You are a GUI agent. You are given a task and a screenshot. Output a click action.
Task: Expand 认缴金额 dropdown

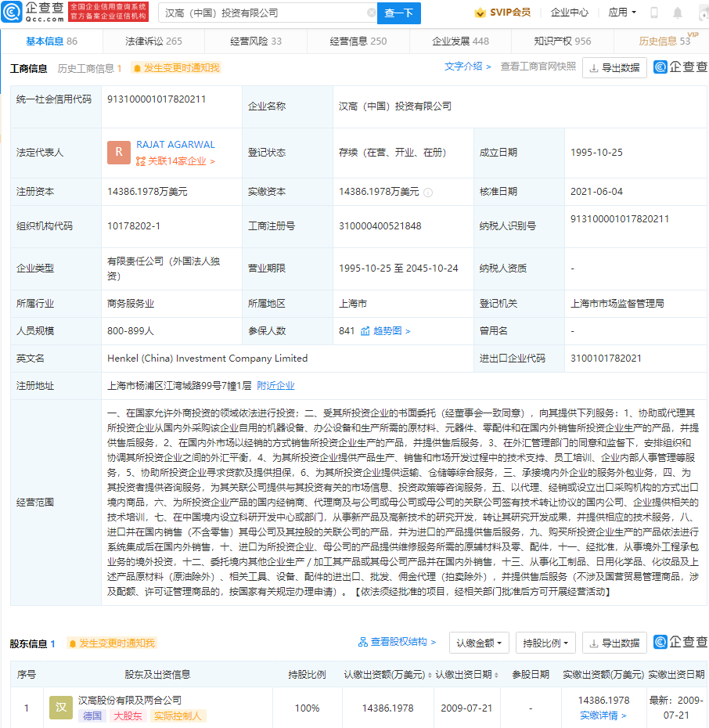(x=479, y=643)
